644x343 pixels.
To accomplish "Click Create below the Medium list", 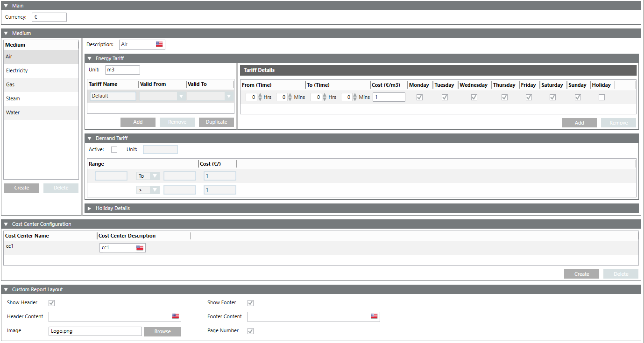I will coord(21,188).
